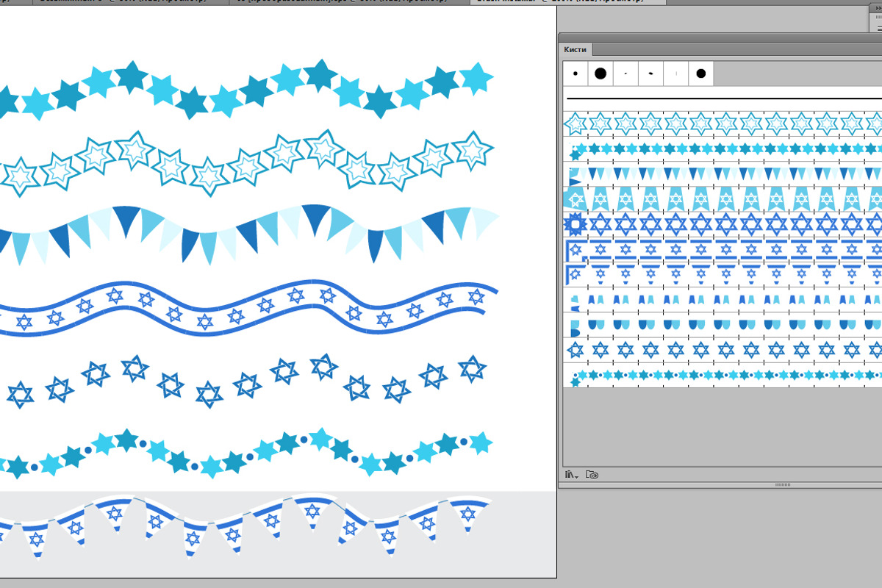
Task: Click the outline Star of David garland on canvas
Action: tap(246, 381)
